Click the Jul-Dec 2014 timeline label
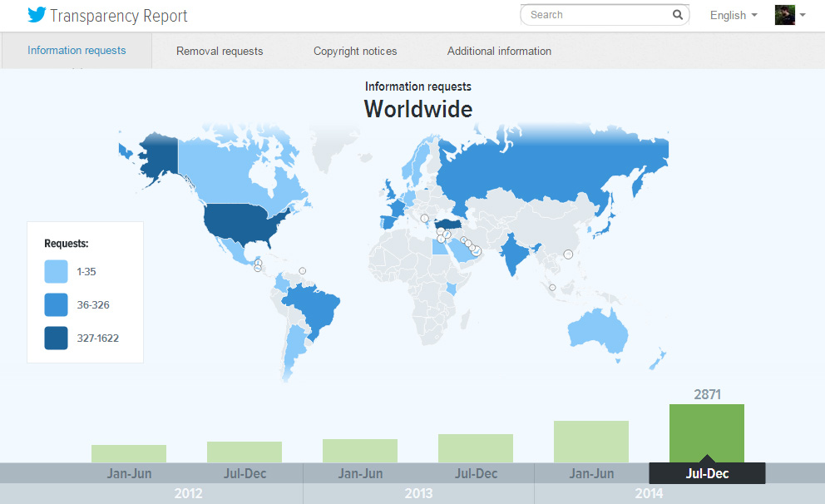Screen dimensions: 825x504 (707, 473)
